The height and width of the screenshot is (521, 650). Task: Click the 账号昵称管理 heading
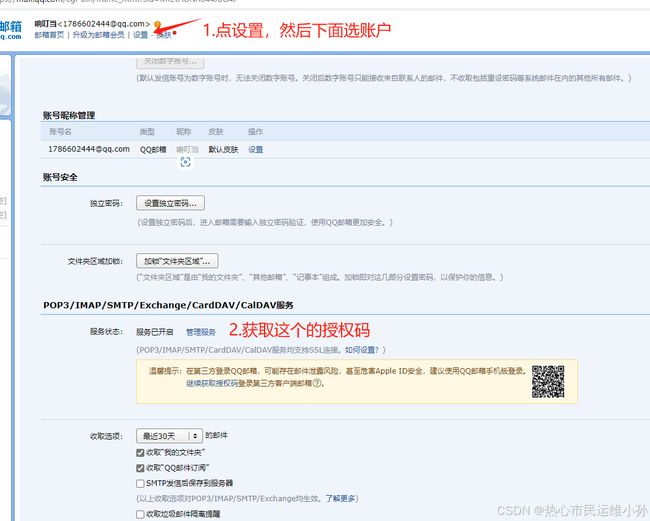69,115
